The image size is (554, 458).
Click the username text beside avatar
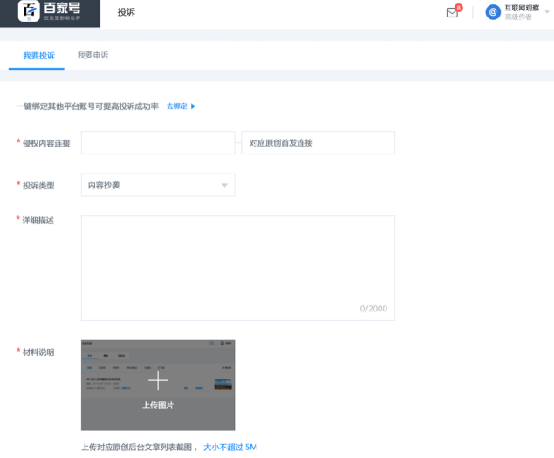point(522,8)
